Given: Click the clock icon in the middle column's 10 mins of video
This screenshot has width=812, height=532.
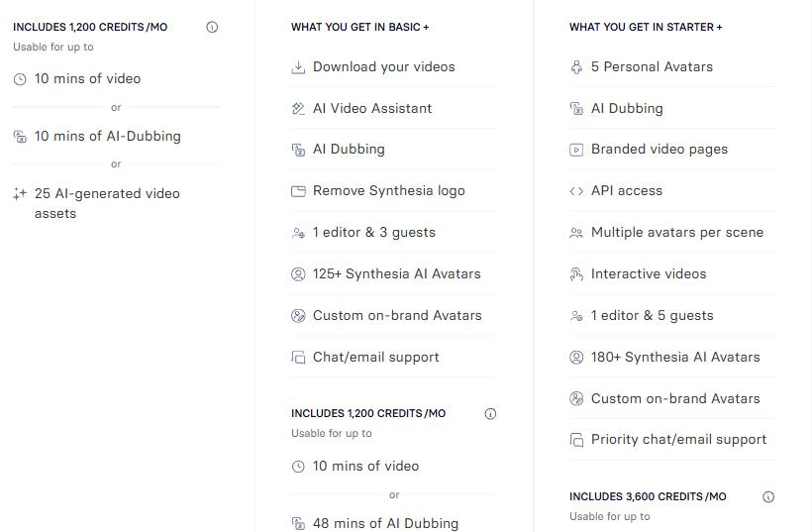Looking at the screenshot, I should coord(298,467).
